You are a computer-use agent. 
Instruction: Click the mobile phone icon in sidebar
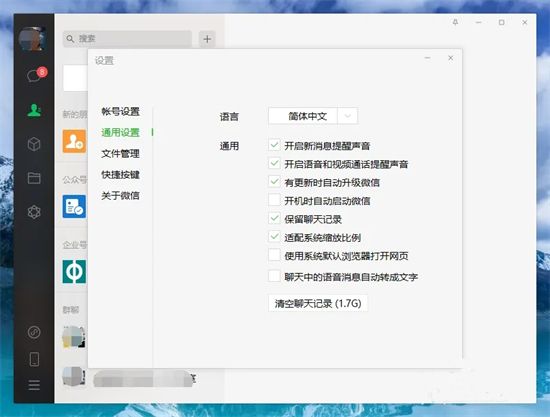click(34, 359)
